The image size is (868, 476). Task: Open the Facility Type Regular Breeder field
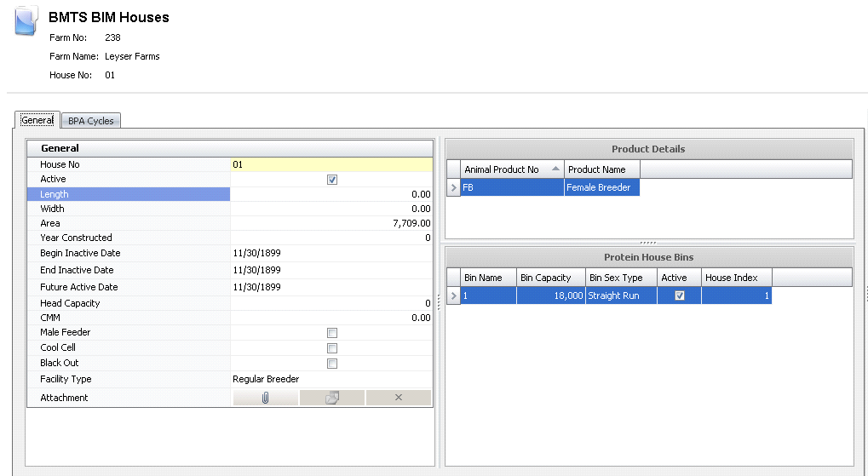coord(331,379)
